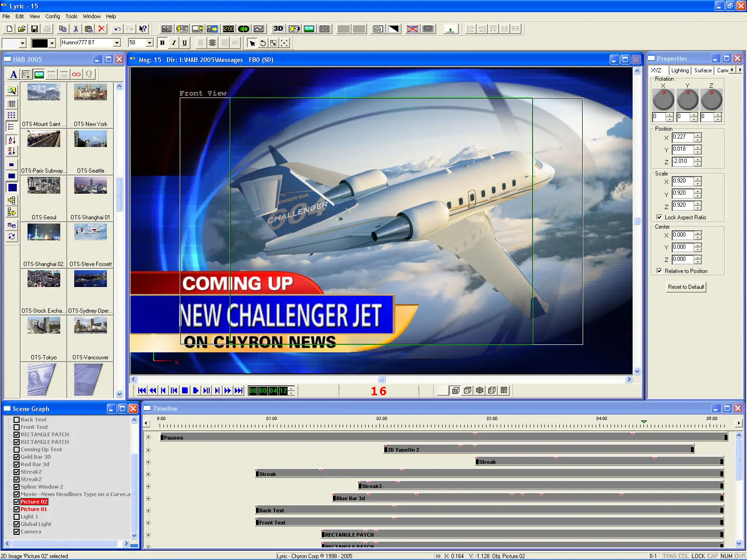Open the empty style dropdown on format bar

[22, 43]
